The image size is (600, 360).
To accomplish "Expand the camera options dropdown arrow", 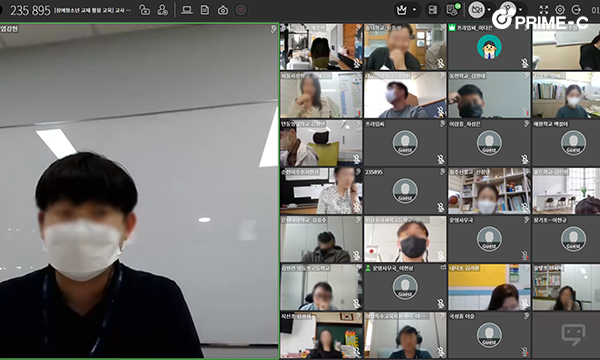I will (489, 10).
